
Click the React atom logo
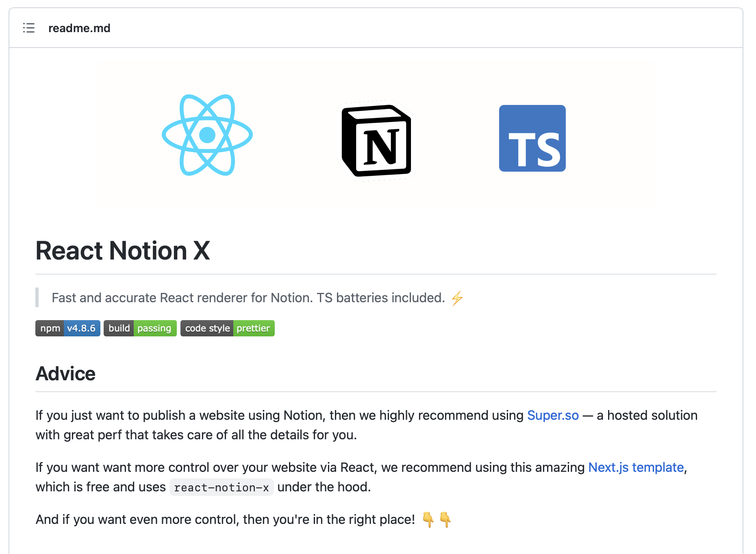[x=207, y=135]
